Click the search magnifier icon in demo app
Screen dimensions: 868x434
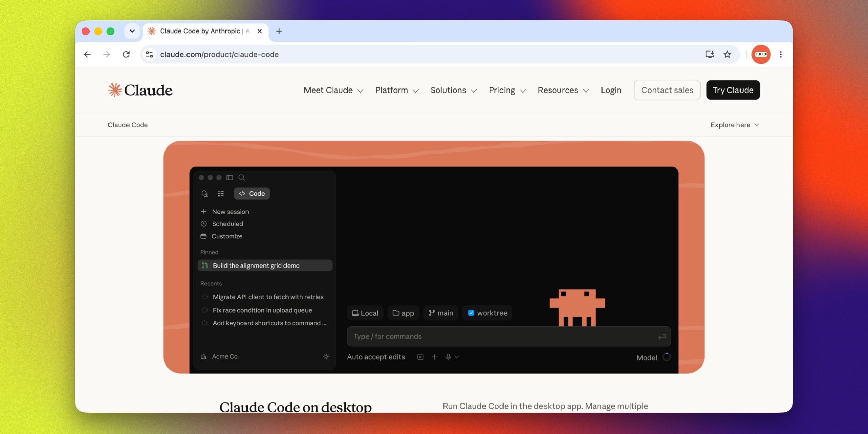coord(242,178)
